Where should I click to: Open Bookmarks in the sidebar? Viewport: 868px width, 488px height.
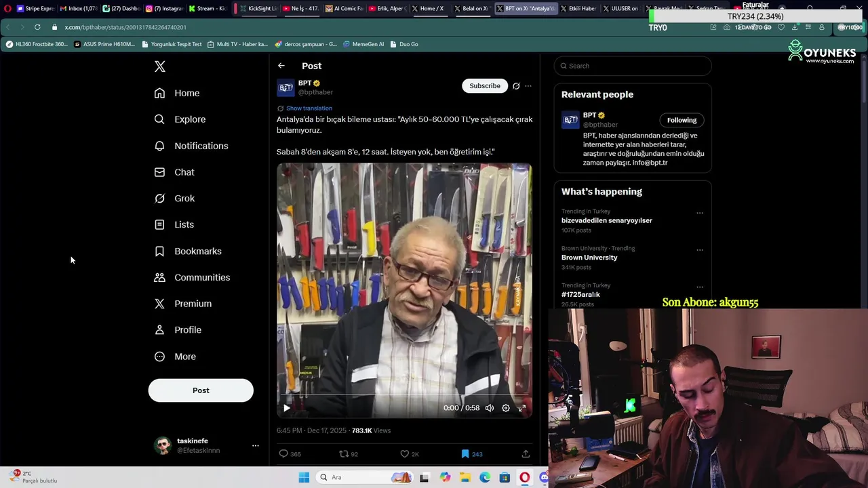click(188, 251)
